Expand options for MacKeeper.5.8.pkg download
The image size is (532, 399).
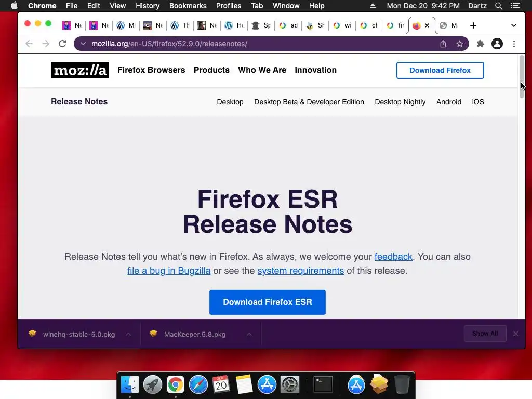point(249,334)
